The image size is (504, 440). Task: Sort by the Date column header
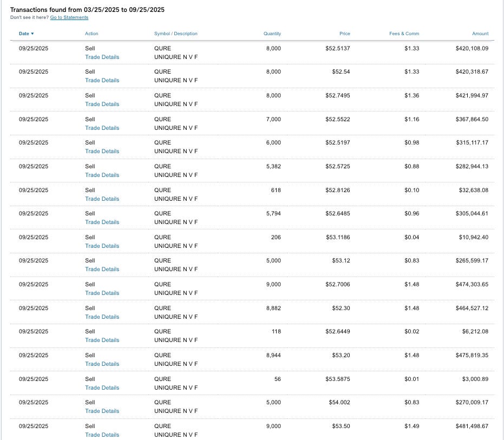[27, 34]
